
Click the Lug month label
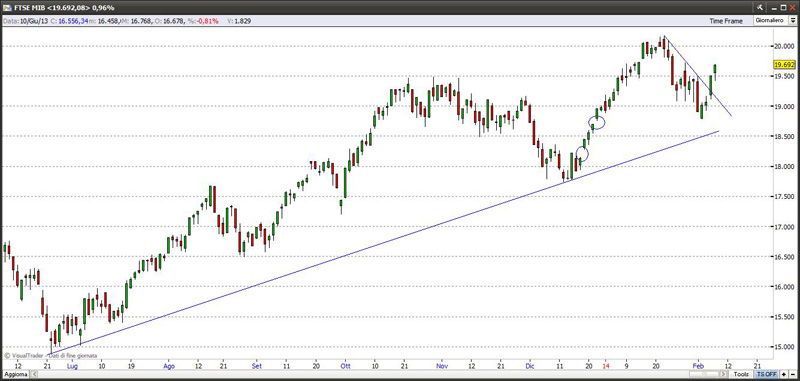[71, 366]
